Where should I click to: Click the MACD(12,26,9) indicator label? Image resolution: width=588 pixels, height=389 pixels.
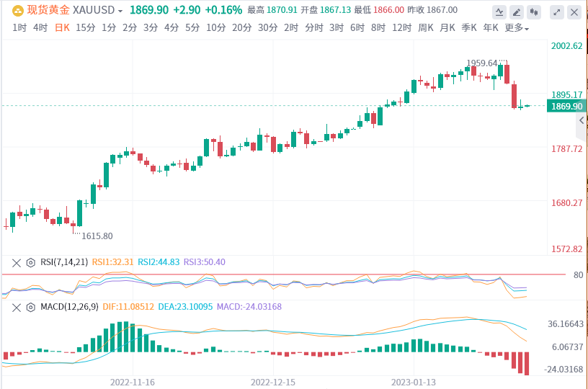(x=69, y=307)
